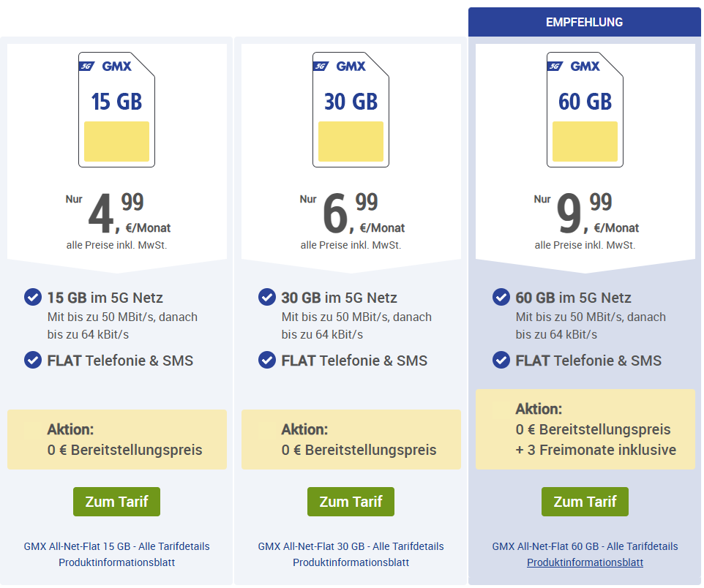Open GMX All-Net-Flat 30 GB Alle Tarifdetails
The height and width of the screenshot is (588, 704).
[351, 546]
